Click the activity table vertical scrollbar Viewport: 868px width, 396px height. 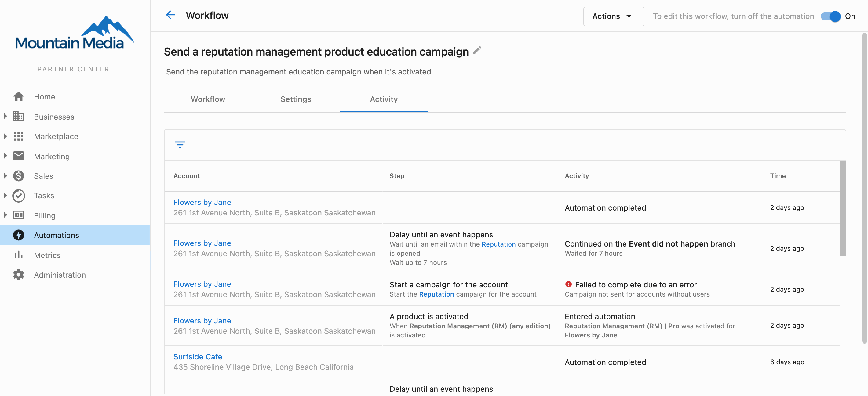pyautogui.click(x=843, y=209)
